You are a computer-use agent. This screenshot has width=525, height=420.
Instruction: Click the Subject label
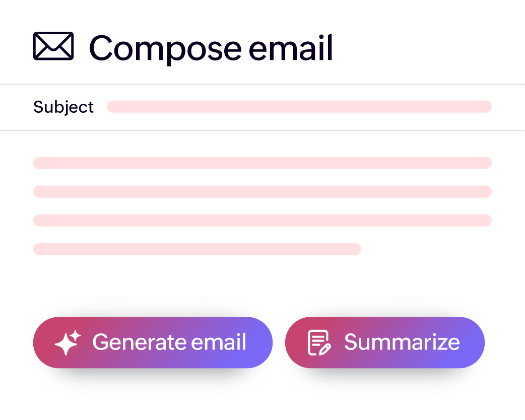63,107
